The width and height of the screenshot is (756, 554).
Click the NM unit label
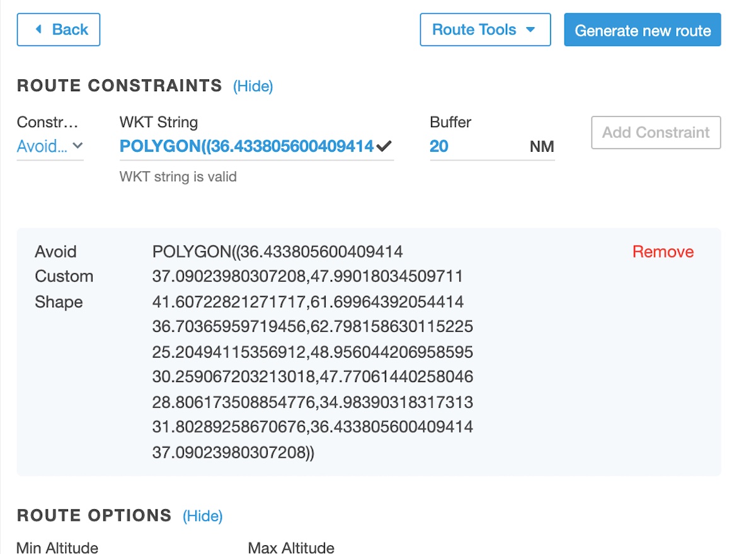(542, 147)
